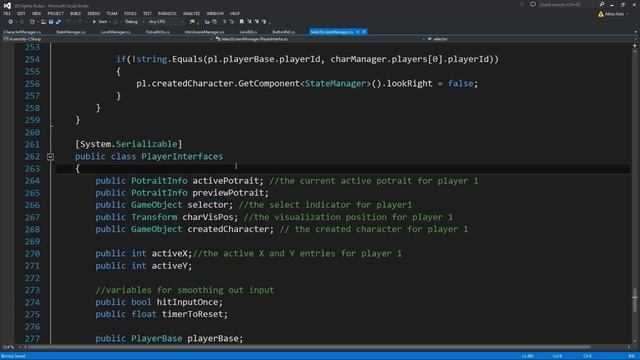
Task: Open the Debug configuration dropdown
Action: click(134, 22)
